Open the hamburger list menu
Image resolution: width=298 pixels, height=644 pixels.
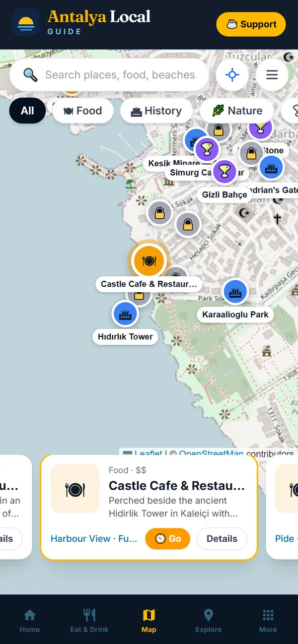coord(272,75)
